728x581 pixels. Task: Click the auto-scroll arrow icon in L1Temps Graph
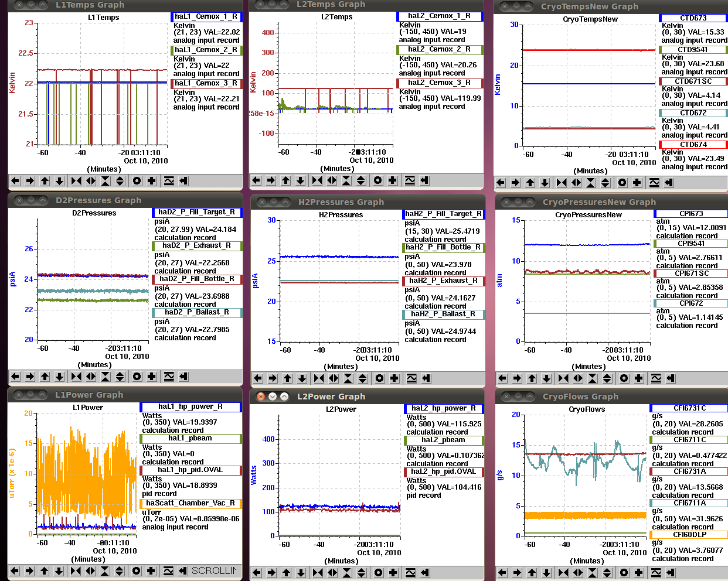tap(183, 181)
